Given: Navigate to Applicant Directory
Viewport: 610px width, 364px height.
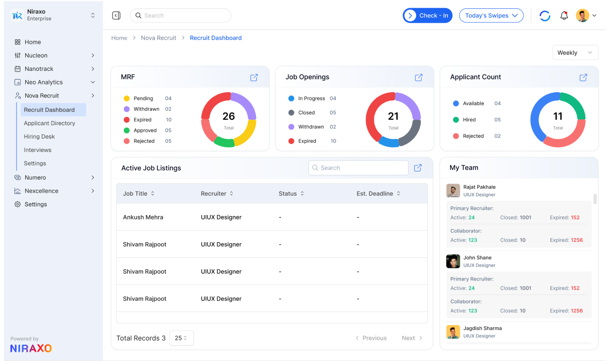Looking at the screenshot, I should 51,123.
